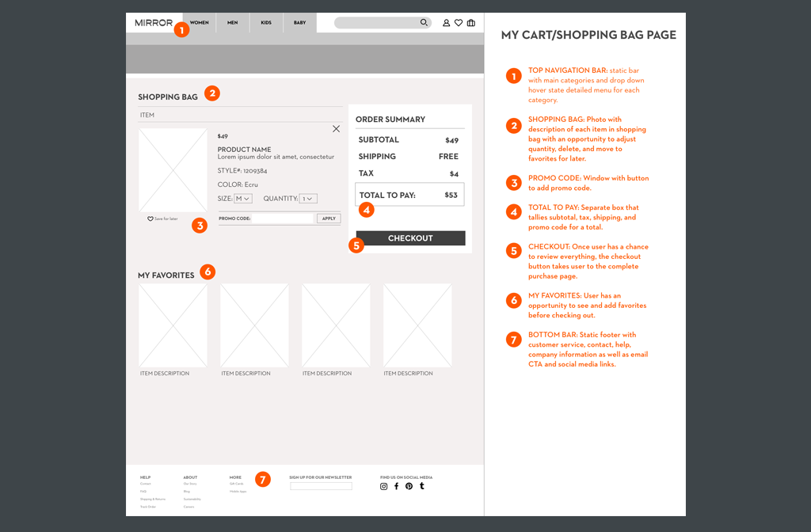Viewport: 811px width, 532px height.
Task: Click the Save for later heart icon
Action: (150, 218)
